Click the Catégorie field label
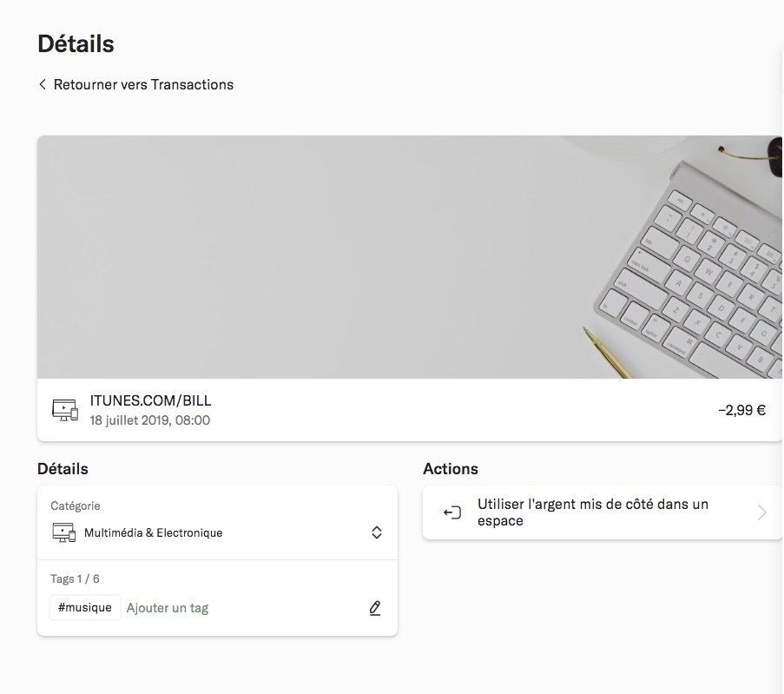This screenshot has width=784, height=694. tap(76, 506)
